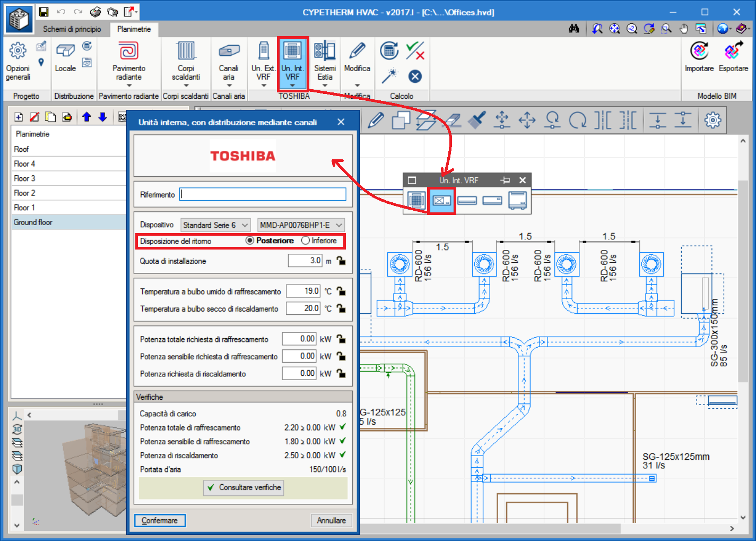756x541 pixels.
Task: Click the radiant floor spiral icon
Action: click(x=128, y=51)
